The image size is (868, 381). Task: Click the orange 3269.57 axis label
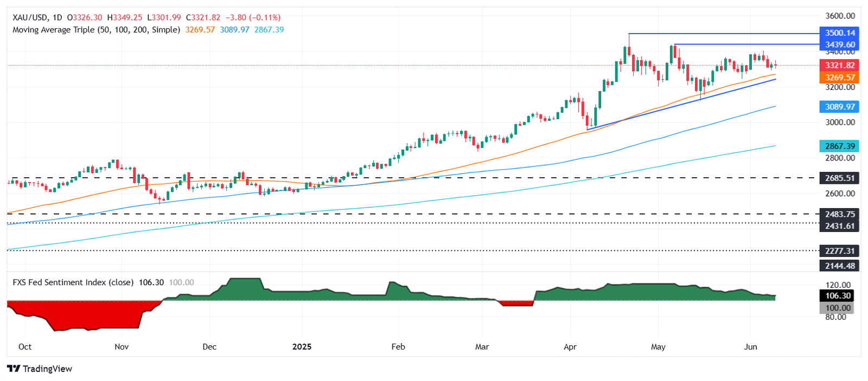point(839,78)
